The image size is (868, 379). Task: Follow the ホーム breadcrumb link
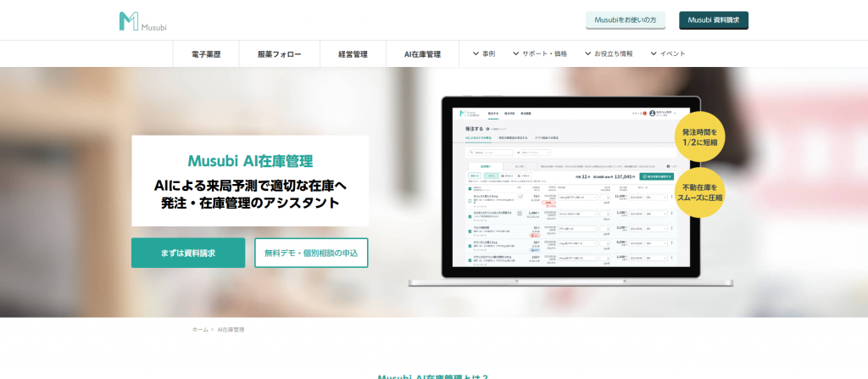(x=200, y=330)
